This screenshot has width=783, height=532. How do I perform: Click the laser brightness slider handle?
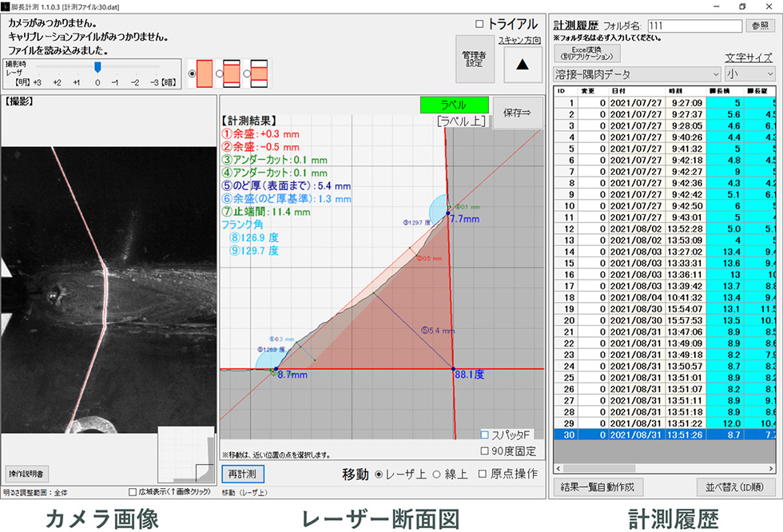pos(97,67)
